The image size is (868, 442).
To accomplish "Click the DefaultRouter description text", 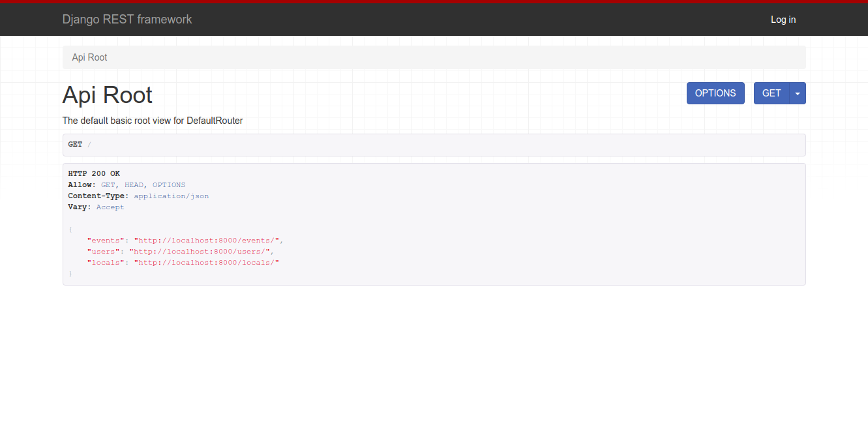I will pos(153,121).
